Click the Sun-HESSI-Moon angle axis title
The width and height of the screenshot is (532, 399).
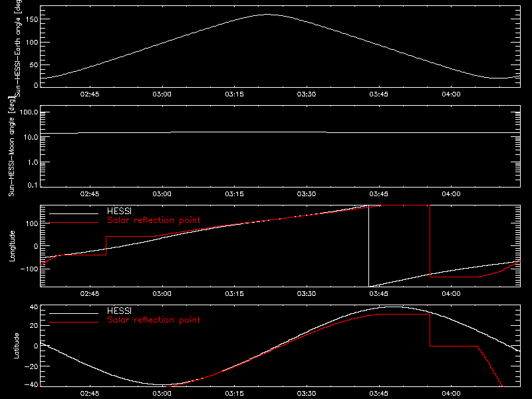(11, 146)
